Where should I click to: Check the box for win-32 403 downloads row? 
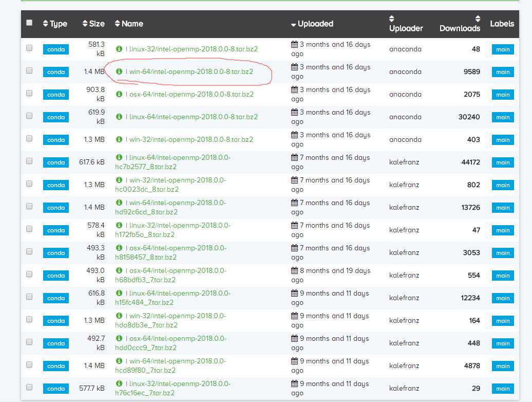click(29, 138)
